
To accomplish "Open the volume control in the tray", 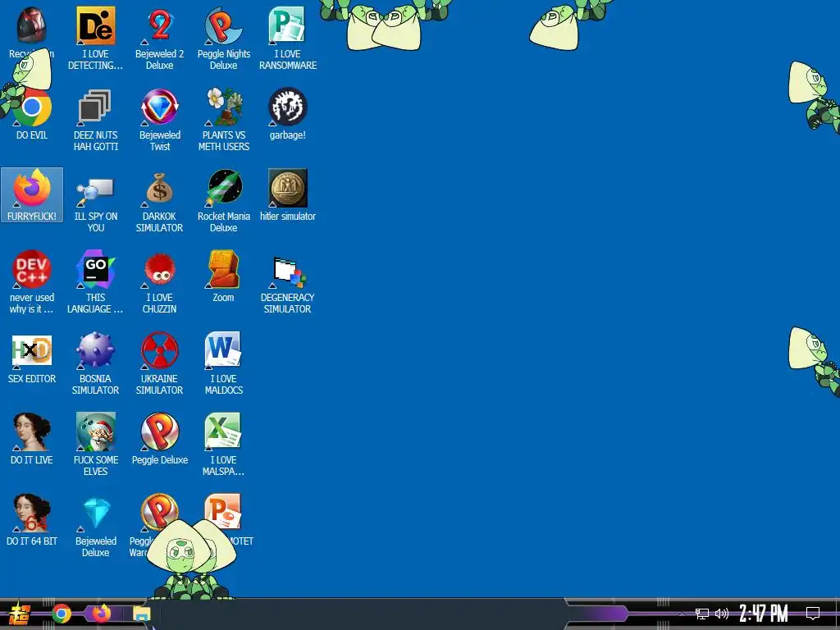I will 722,614.
